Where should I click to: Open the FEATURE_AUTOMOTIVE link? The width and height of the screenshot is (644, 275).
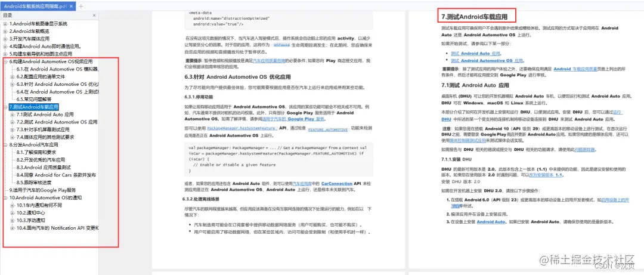328,129
